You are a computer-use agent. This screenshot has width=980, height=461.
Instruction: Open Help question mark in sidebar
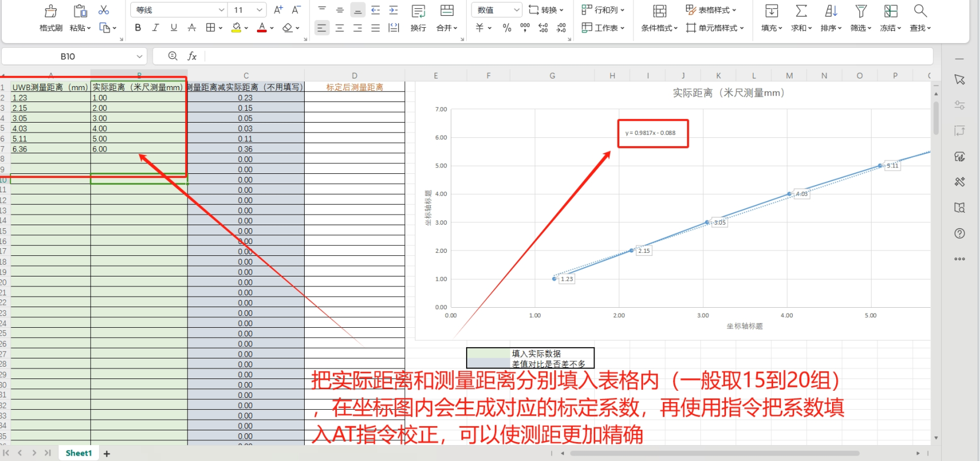tap(959, 233)
